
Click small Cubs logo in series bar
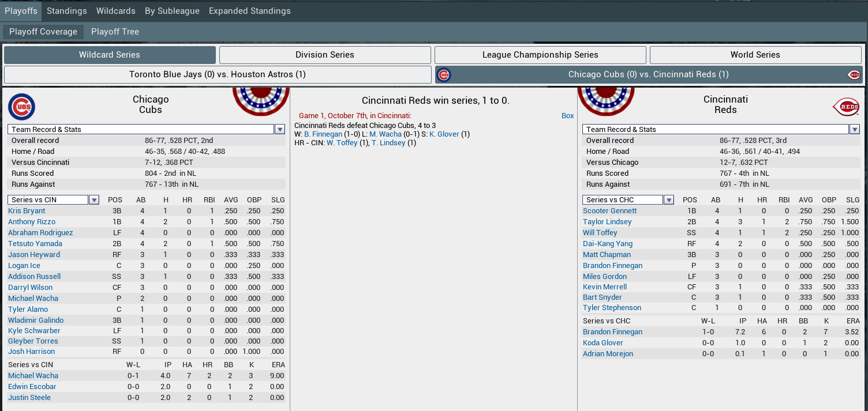444,75
